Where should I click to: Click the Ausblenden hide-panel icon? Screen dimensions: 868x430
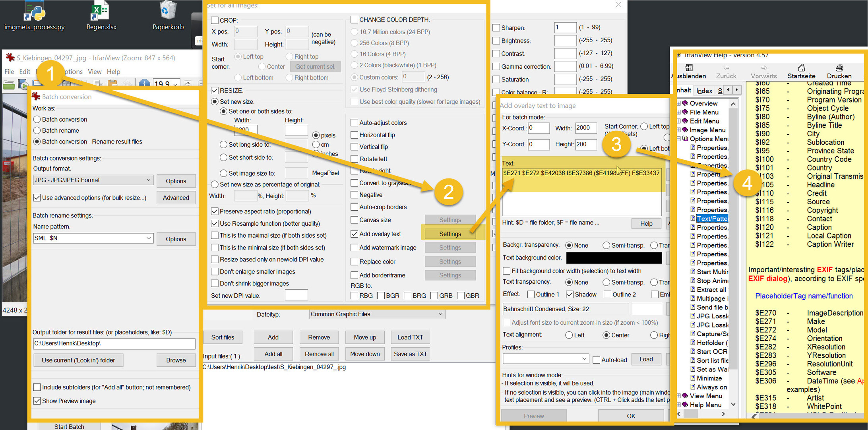pos(689,68)
